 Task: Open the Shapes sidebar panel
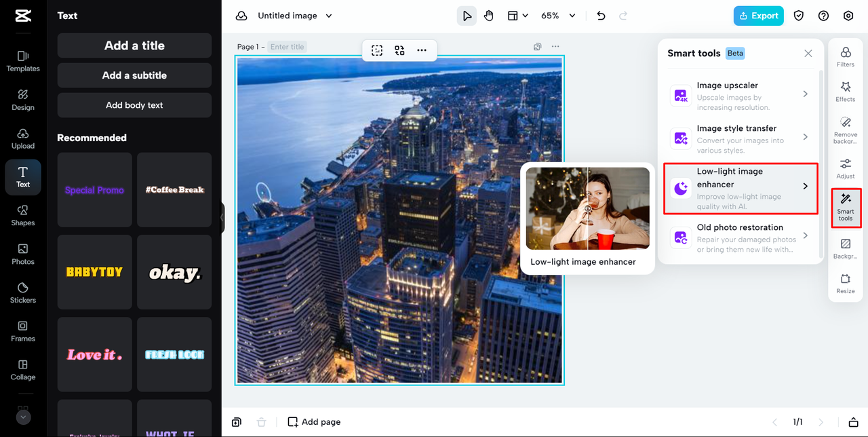[x=23, y=215]
